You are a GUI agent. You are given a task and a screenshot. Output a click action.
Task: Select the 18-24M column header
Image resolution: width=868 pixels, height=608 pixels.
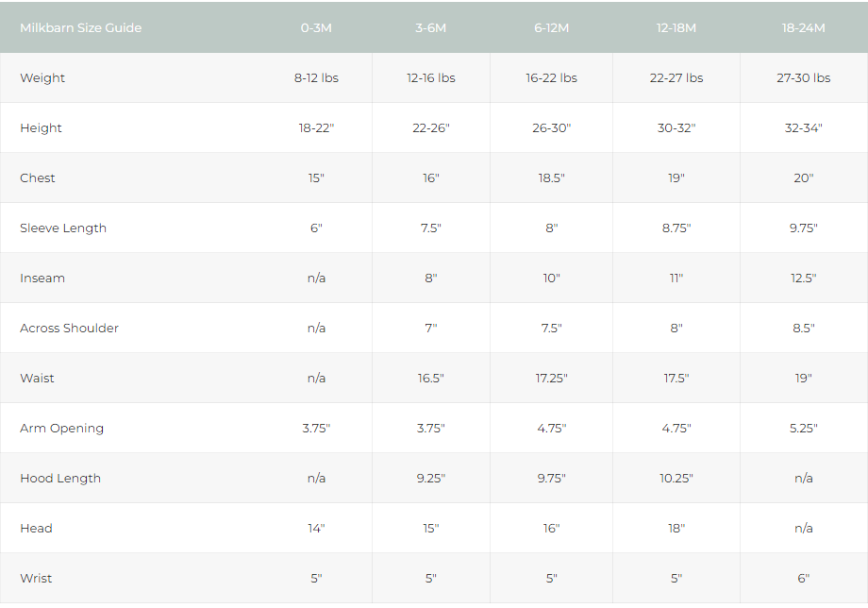coord(803,27)
